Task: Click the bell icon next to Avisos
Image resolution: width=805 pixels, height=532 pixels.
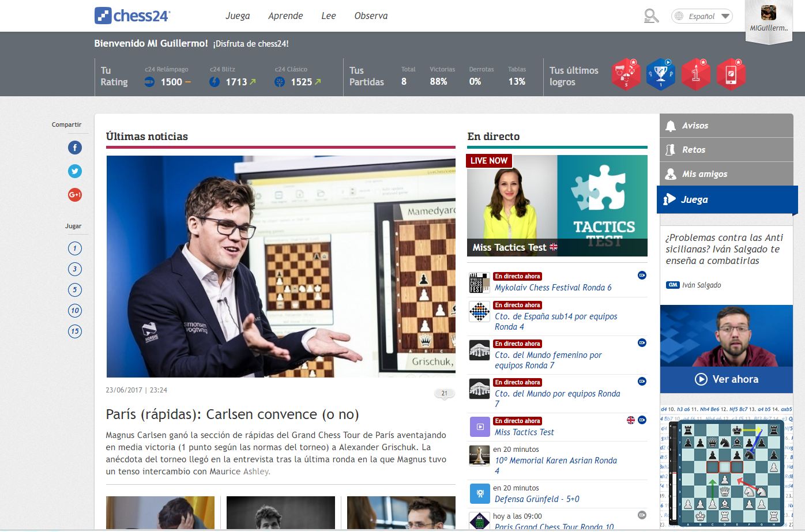Action: [x=671, y=126]
